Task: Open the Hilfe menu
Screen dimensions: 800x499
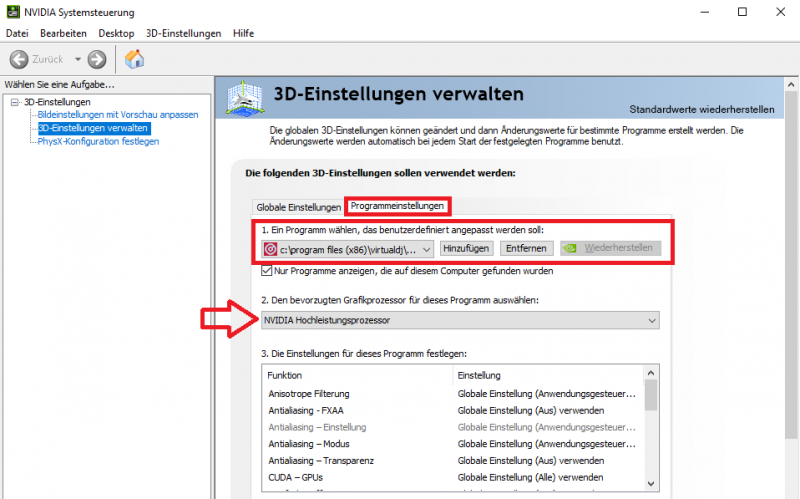Action: (x=243, y=33)
